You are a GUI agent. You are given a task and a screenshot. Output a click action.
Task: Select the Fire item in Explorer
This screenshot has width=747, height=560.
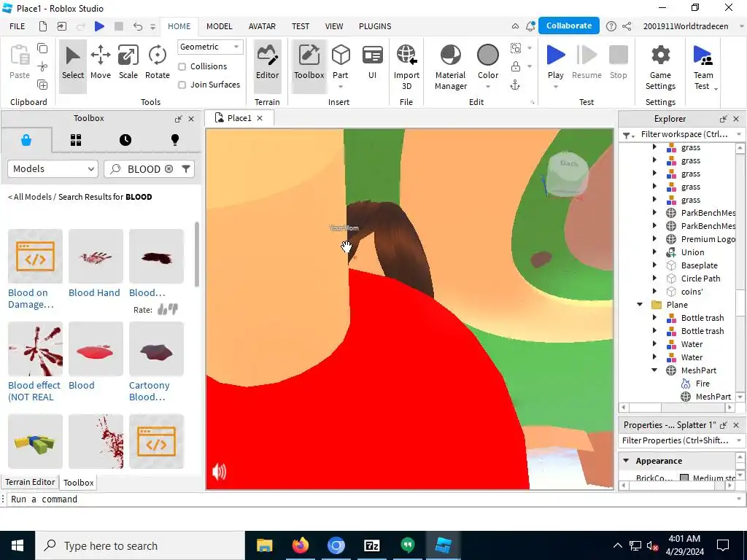click(703, 384)
